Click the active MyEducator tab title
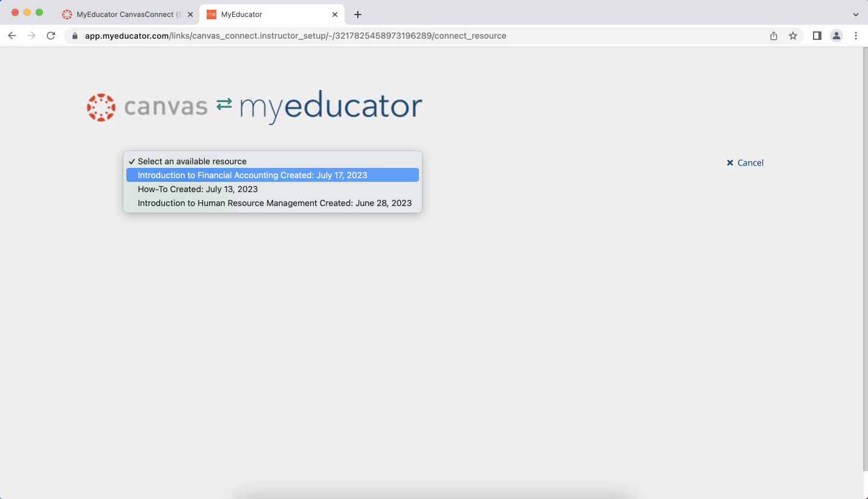Screen dimensions: 868x499 coord(242,14)
